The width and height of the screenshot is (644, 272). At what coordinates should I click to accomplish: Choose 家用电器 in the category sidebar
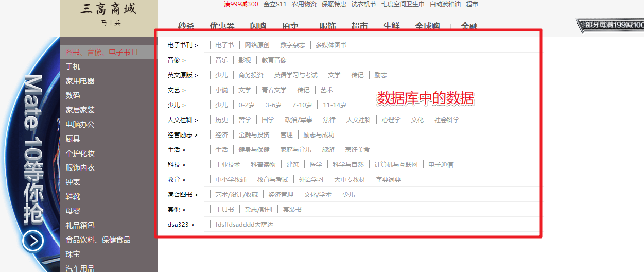point(80,81)
